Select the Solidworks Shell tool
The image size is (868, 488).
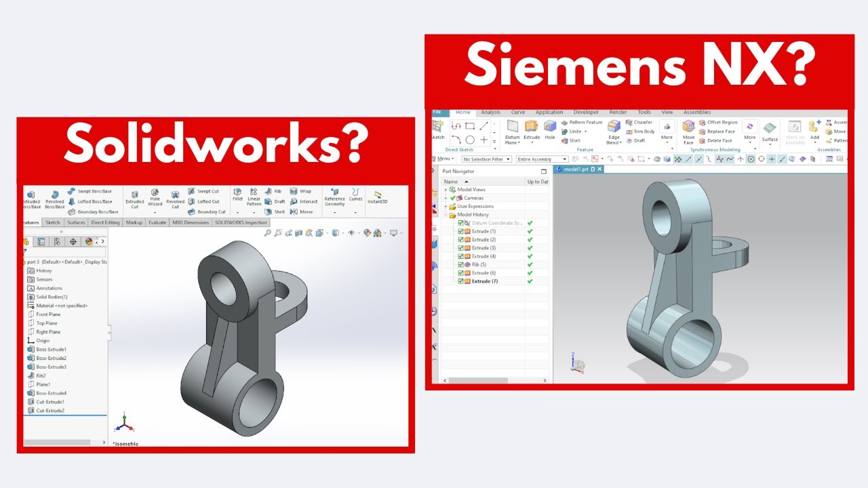coord(275,211)
